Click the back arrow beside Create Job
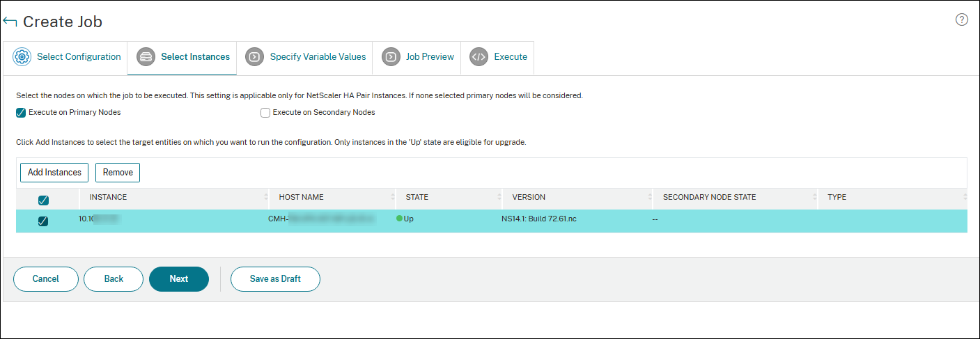Image resolution: width=980 pixels, height=339 pixels. click(10, 22)
